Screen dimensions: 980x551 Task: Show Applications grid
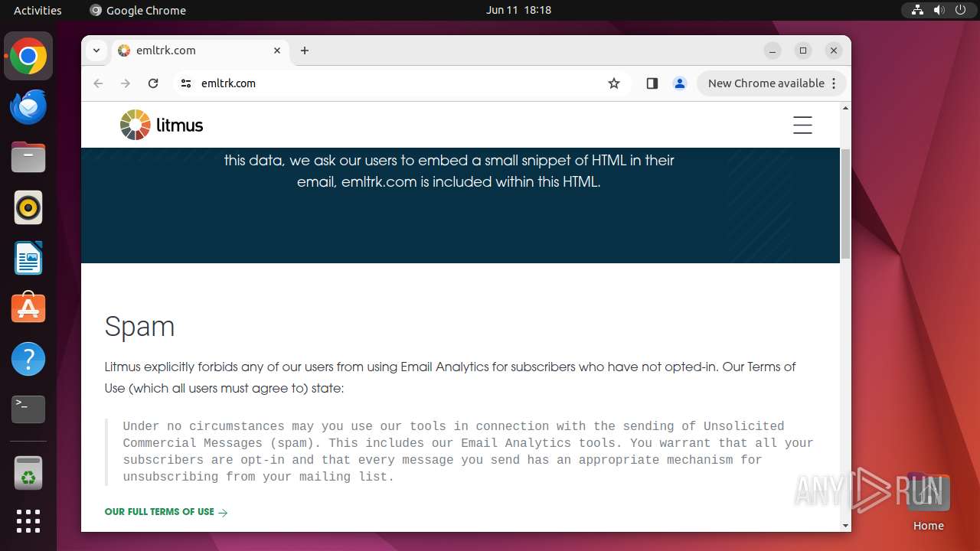[x=28, y=521]
